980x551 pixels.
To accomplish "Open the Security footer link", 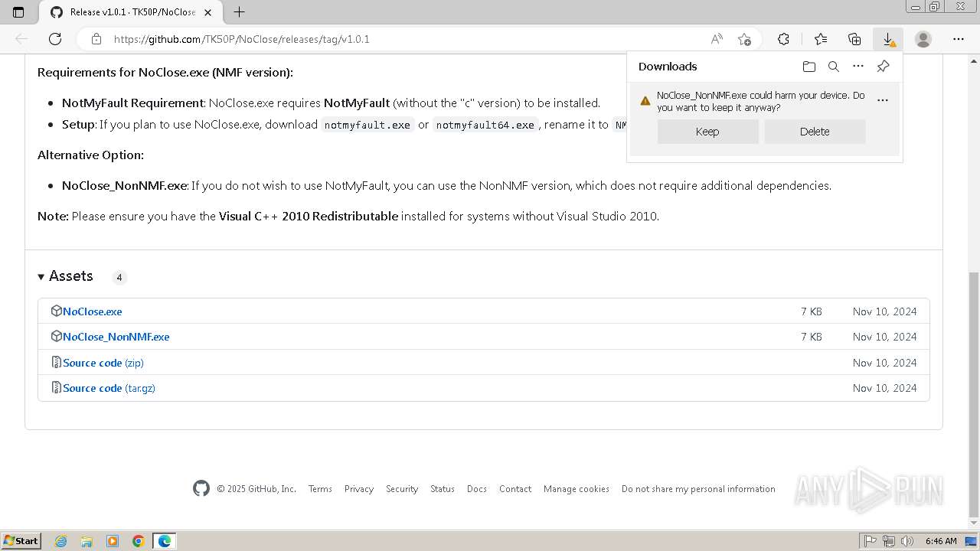I will coord(402,489).
